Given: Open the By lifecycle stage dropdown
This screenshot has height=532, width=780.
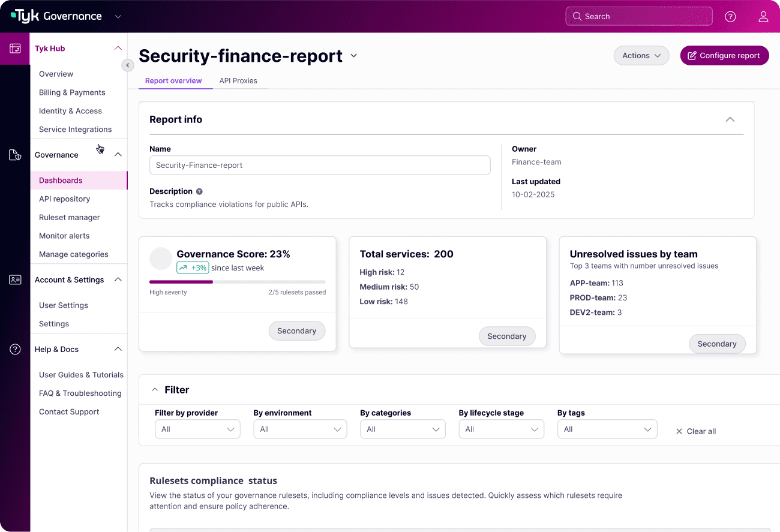Looking at the screenshot, I should 501,429.
